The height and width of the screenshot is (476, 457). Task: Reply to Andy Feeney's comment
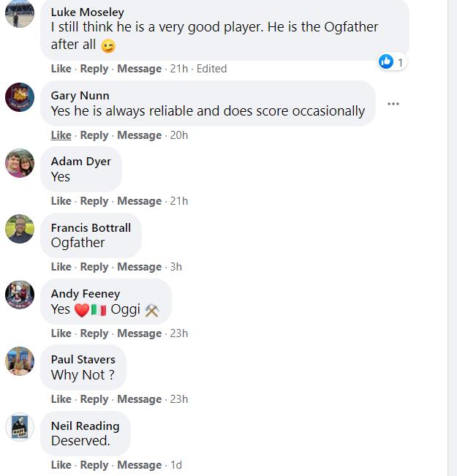pyautogui.click(x=94, y=333)
